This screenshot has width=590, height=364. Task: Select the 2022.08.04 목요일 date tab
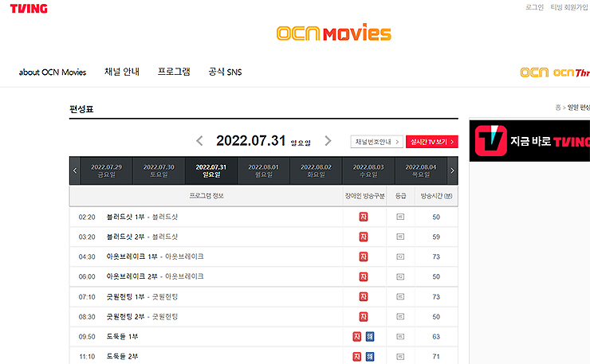(x=421, y=170)
